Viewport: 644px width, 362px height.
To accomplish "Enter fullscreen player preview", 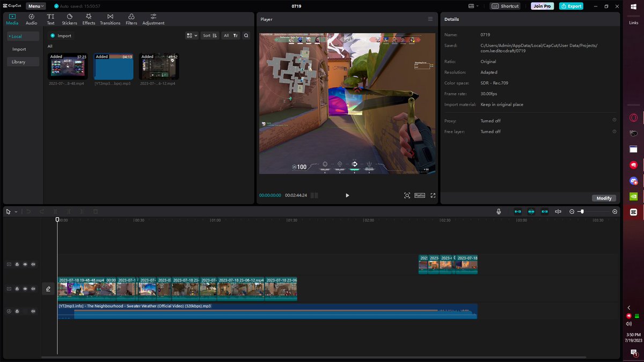I will pos(433,195).
